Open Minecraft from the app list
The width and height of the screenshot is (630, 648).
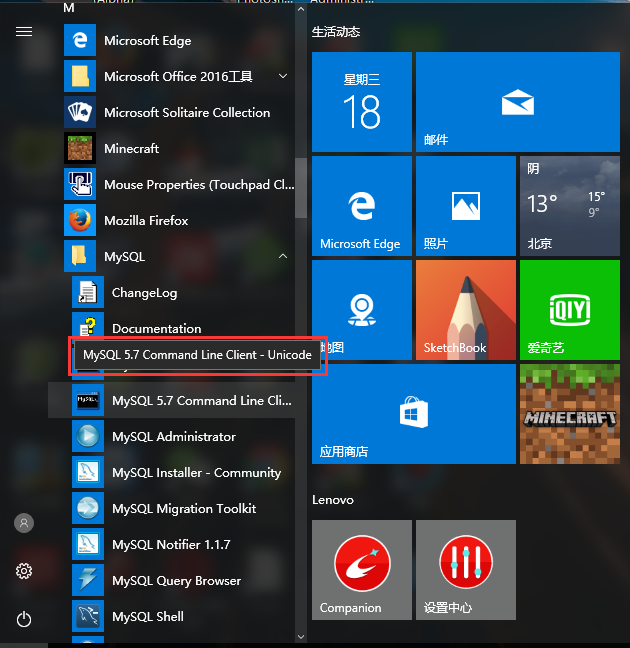[131, 149]
